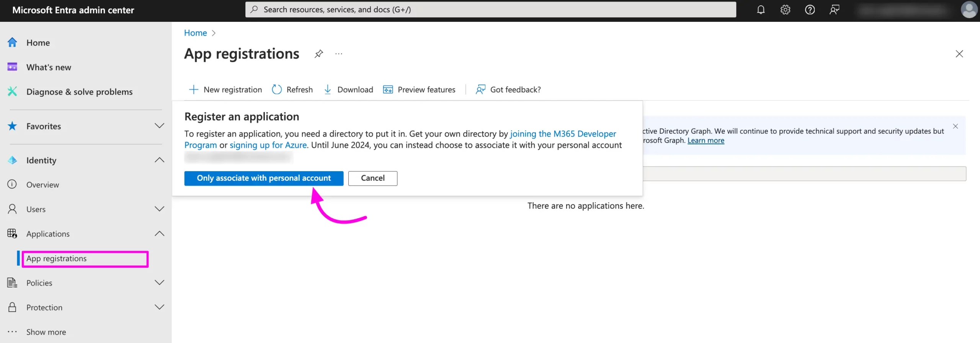Click the Identity diamond icon
This screenshot has height=343, width=980.
coord(12,160)
